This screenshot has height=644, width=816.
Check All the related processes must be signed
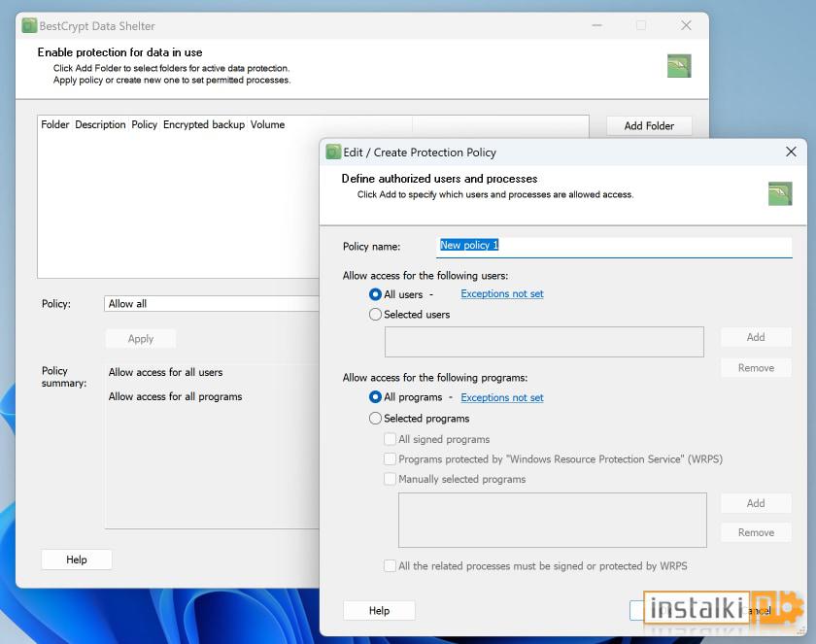click(390, 565)
